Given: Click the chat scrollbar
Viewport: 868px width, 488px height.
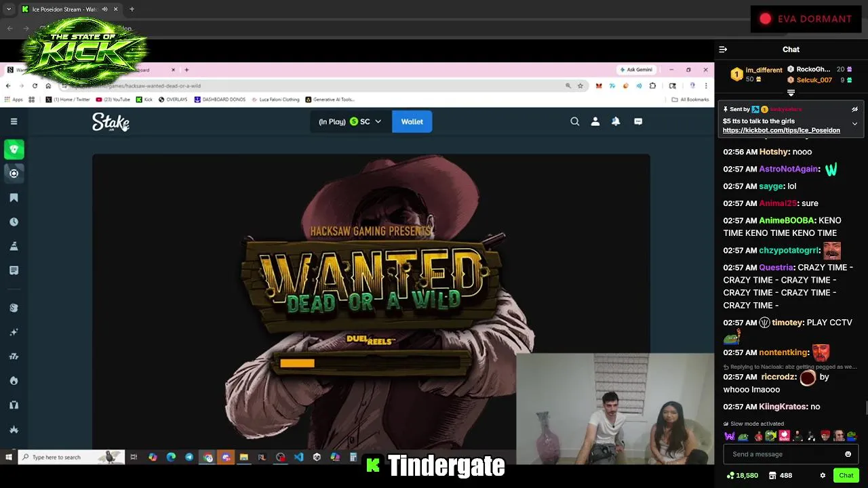Looking at the screenshot, I should point(865,407).
